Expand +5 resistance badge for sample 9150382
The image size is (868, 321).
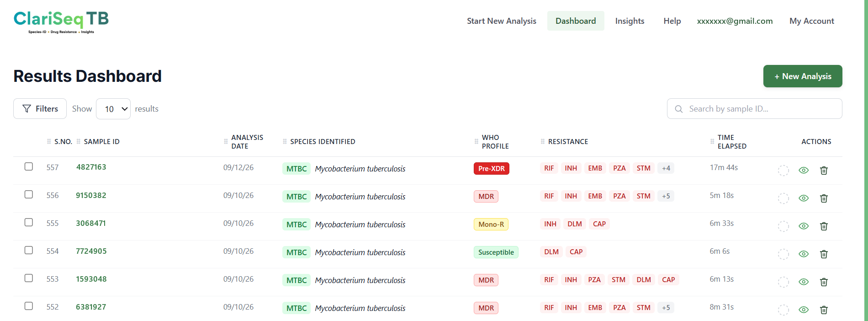(666, 196)
